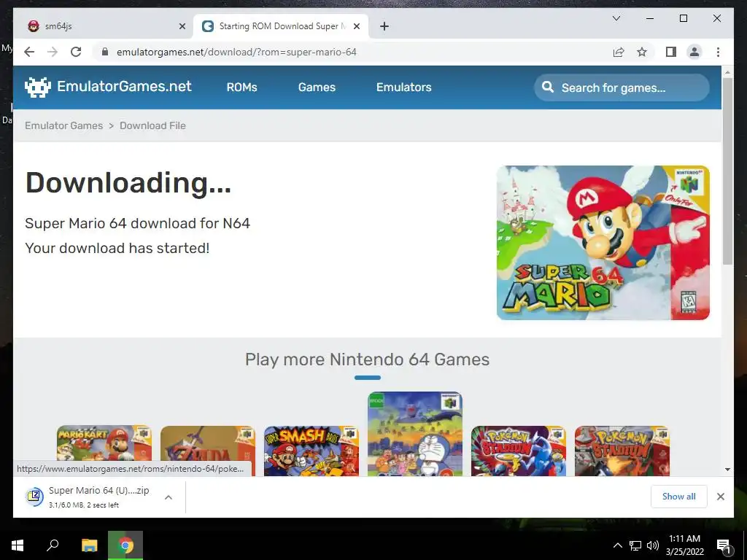Click the search magnifier icon on site
This screenshot has height=560, width=747.
point(548,87)
